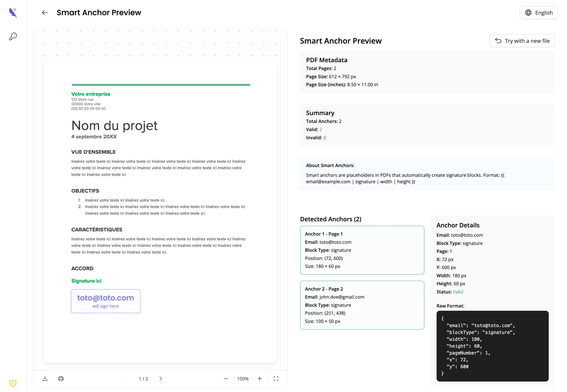The height and width of the screenshot is (392, 567).
Task: Click the globe icon next to English
Action: pos(528,13)
